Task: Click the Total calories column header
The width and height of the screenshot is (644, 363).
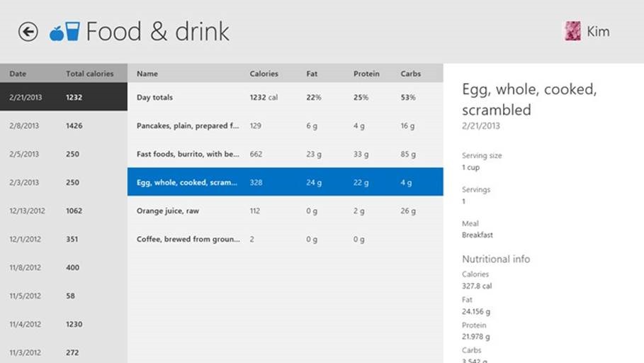Action: (90, 74)
